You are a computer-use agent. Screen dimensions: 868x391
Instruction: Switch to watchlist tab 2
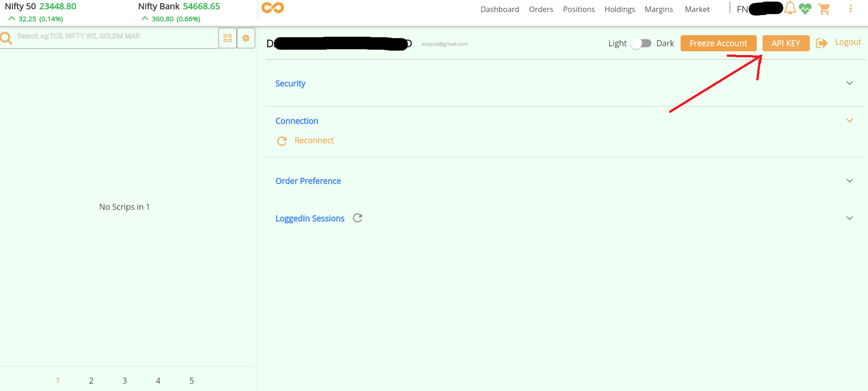pyautogui.click(x=91, y=381)
